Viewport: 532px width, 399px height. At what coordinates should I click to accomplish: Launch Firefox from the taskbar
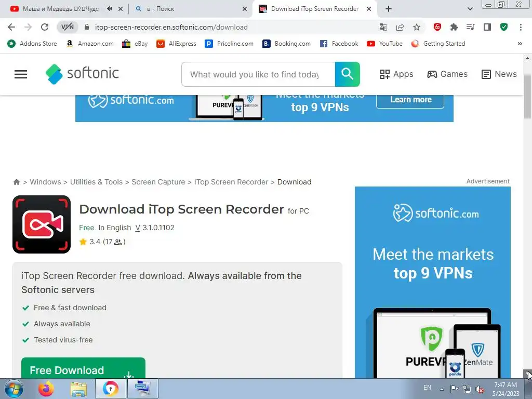[x=46, y=389]
